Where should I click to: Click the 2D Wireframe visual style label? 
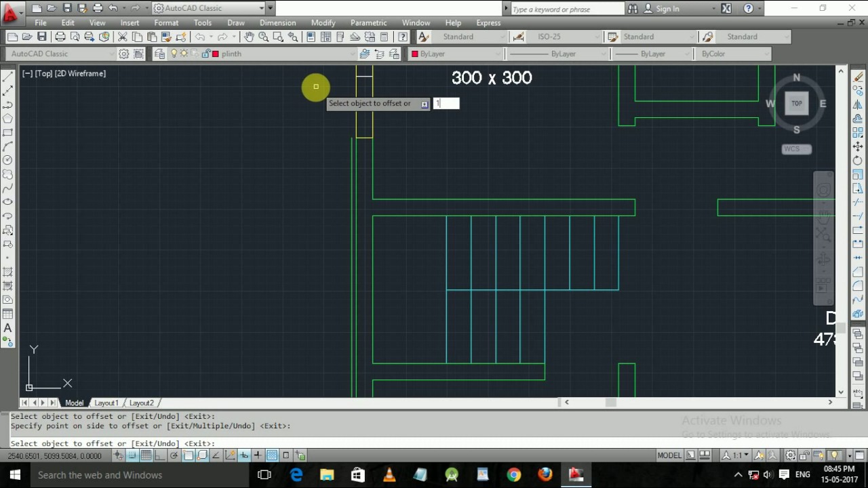point(80,73)
